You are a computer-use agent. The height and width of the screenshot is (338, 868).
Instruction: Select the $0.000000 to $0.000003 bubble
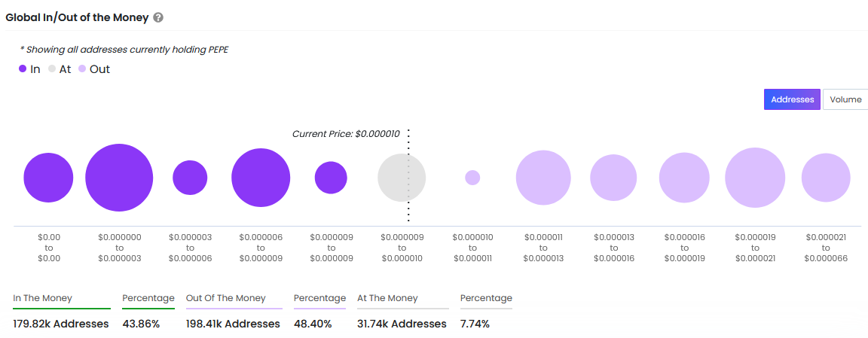(x=119, y=178)
